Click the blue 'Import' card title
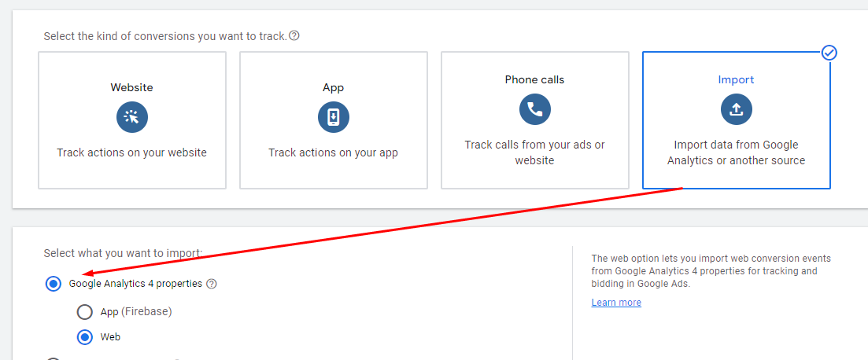Image resolution: width=868 pixels, height=360 pixels. (x=737, y=79)
